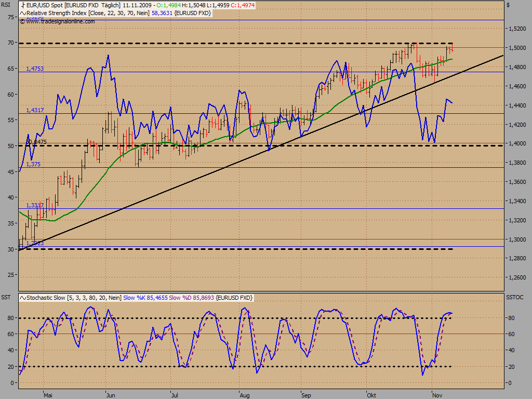The width and height of the screenshot is (532, 399).
Task: Click the RSI axis title
Action: coord(6,5)
